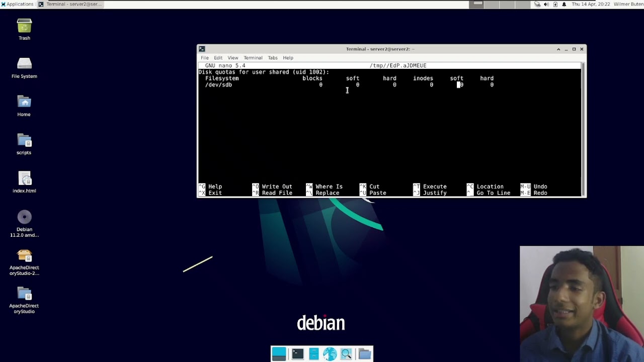The height and width of the screenshot is (362, 644).
Task: Launch File Manager cabinet icon in dock
Action: pyautogui.click(x=313, y=354)
